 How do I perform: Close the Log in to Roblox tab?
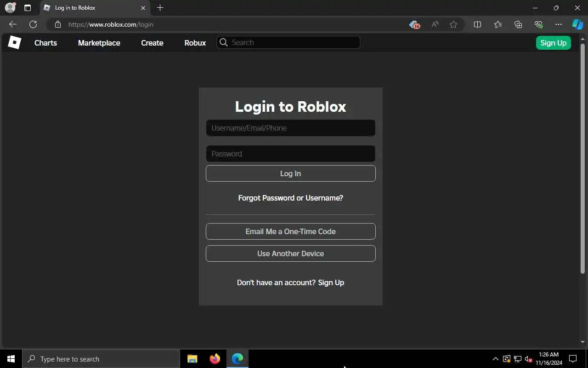pos(143,8)
